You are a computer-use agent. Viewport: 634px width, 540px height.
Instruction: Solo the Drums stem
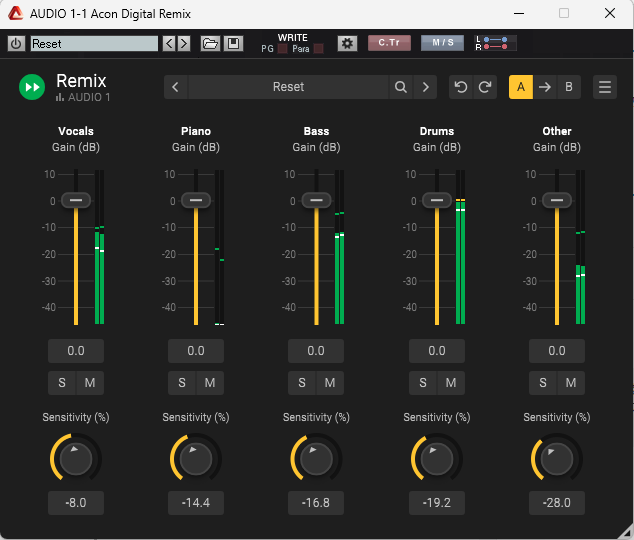[x=423, y=383]
